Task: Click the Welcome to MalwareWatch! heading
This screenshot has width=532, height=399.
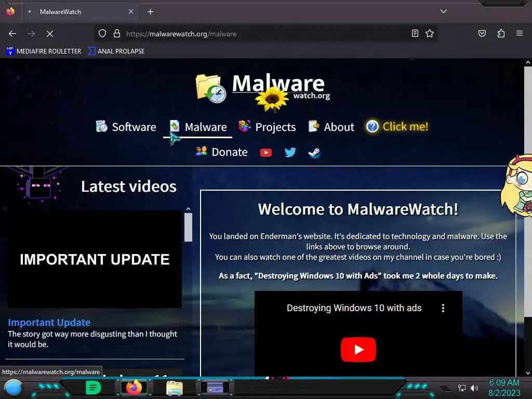Action: [358, 209]
